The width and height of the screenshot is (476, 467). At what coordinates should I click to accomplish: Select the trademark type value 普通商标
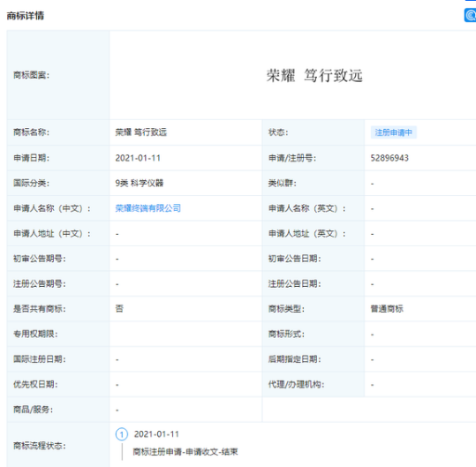click(387, 309)
